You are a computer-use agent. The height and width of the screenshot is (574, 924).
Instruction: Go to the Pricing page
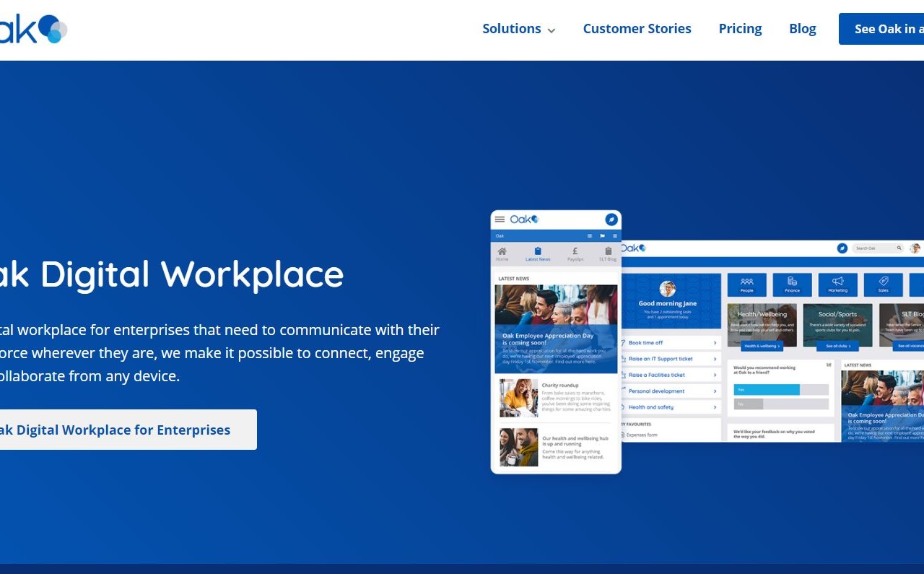740,29
